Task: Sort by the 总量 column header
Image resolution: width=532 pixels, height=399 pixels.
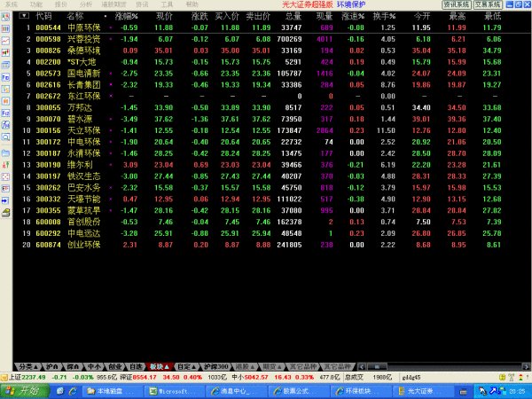Action: click(293, 16)
